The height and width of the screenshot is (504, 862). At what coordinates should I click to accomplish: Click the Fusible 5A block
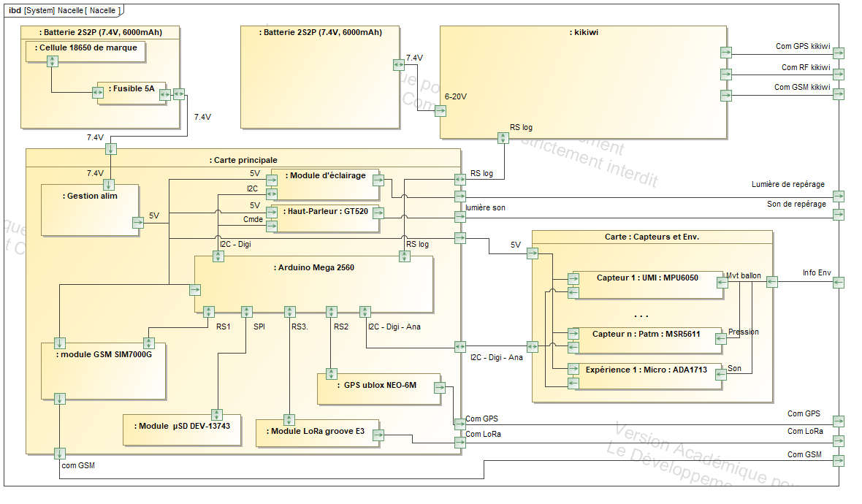point(131,93)
